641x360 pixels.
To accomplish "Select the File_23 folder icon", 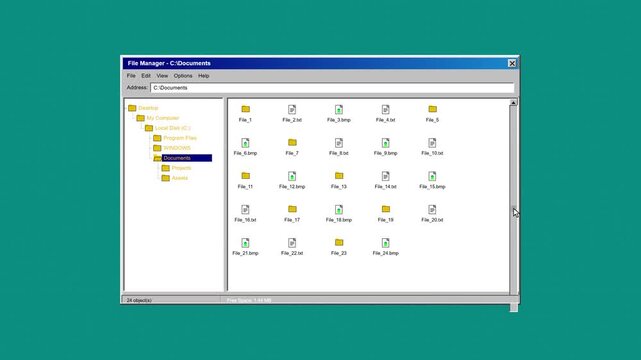I will pos(338,243).
